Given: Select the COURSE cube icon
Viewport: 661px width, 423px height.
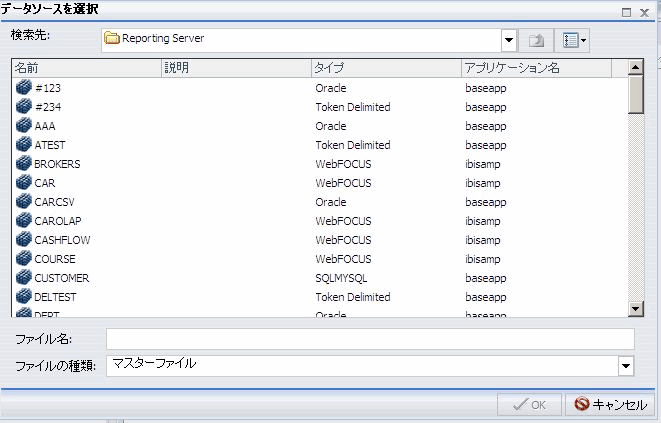Looking at the screenshot, I should pyautogui.click(x=24, y=259).
